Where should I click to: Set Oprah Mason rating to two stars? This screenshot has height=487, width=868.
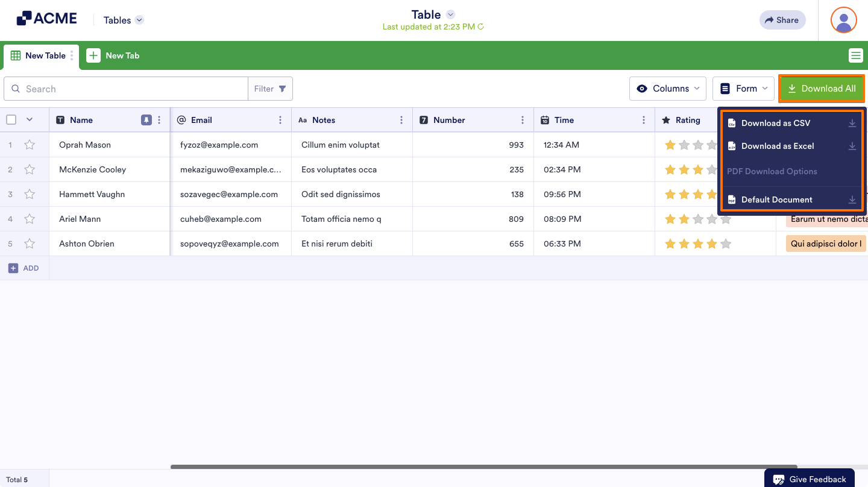point(684,145)
